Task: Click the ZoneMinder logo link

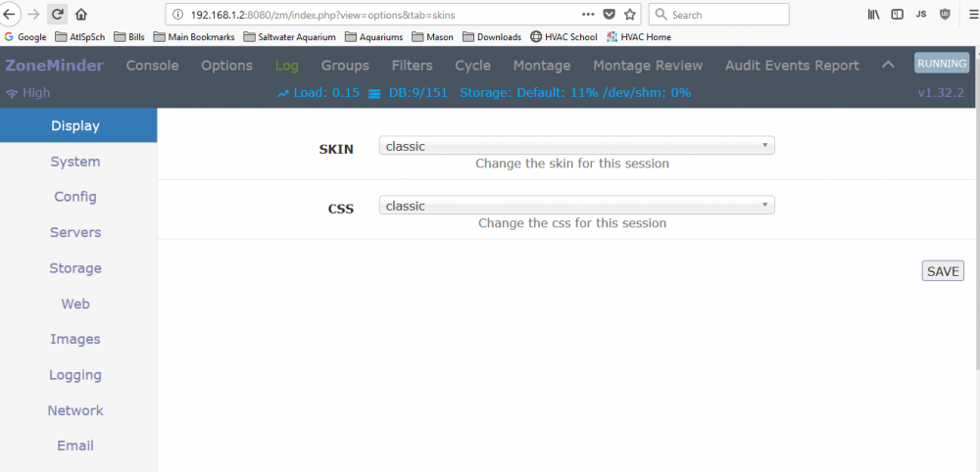Action: (54, 65)
